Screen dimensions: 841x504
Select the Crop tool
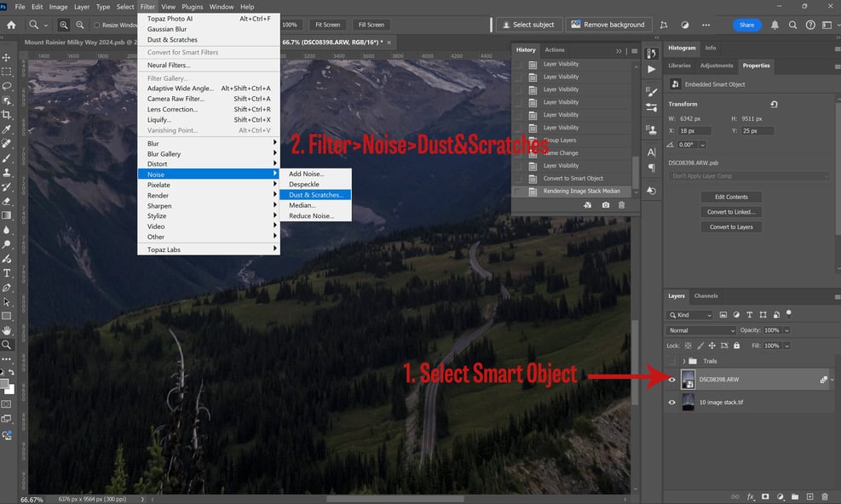coord(7,115)
